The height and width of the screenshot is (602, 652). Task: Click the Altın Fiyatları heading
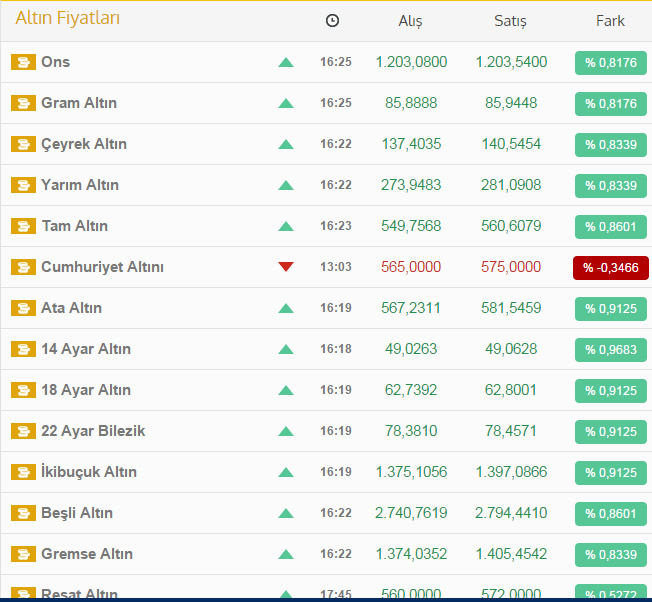[x=68, y=18]
